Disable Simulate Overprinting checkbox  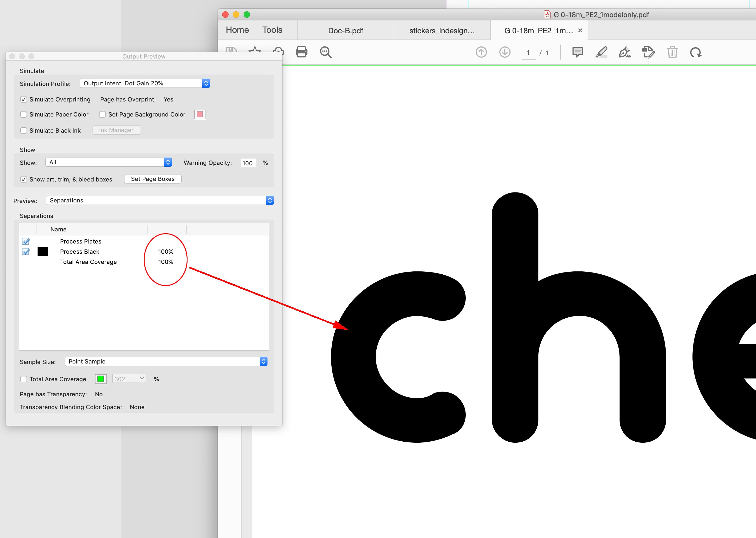pos(24,99)
